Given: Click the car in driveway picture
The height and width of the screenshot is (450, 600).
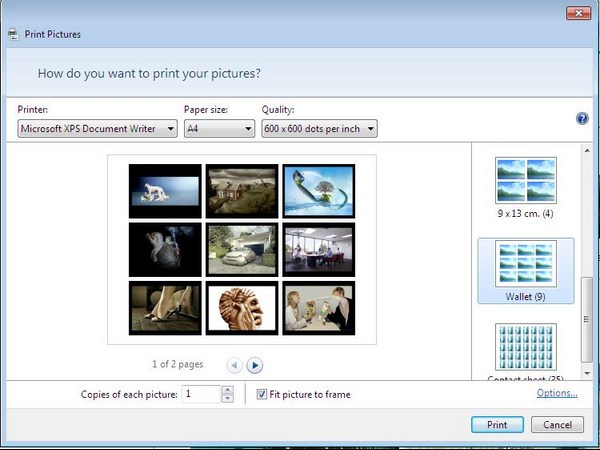Looking at the screenshot, I should [x=242, y=249].
